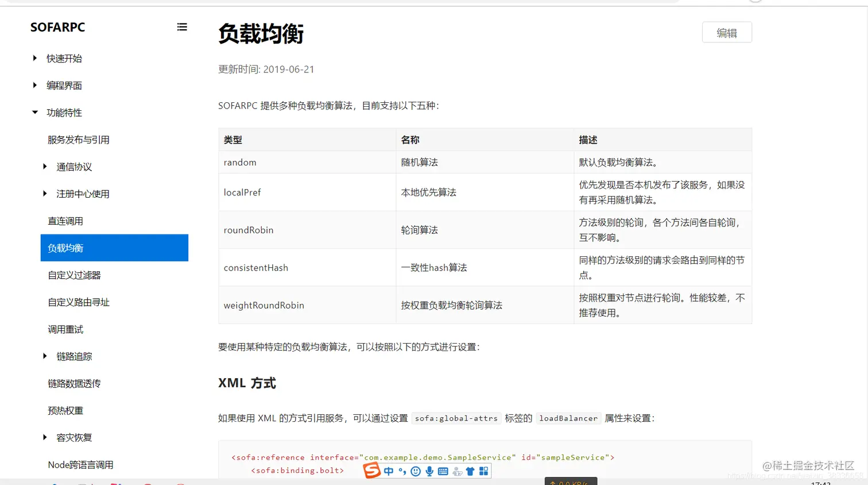Toggle Chinese/English input with 中 icon
This screenshot has height=485, width=868.
tap(389, 471)
